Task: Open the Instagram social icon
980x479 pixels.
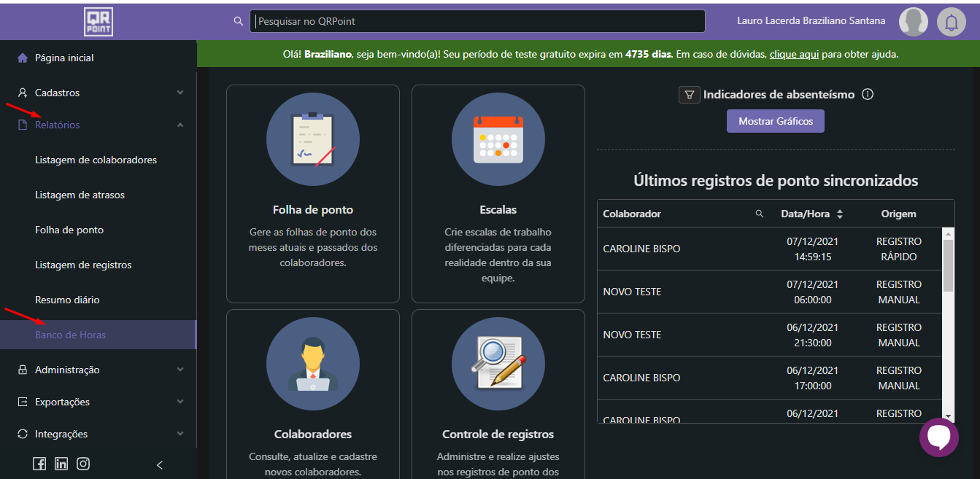Action: coord(83,464)
